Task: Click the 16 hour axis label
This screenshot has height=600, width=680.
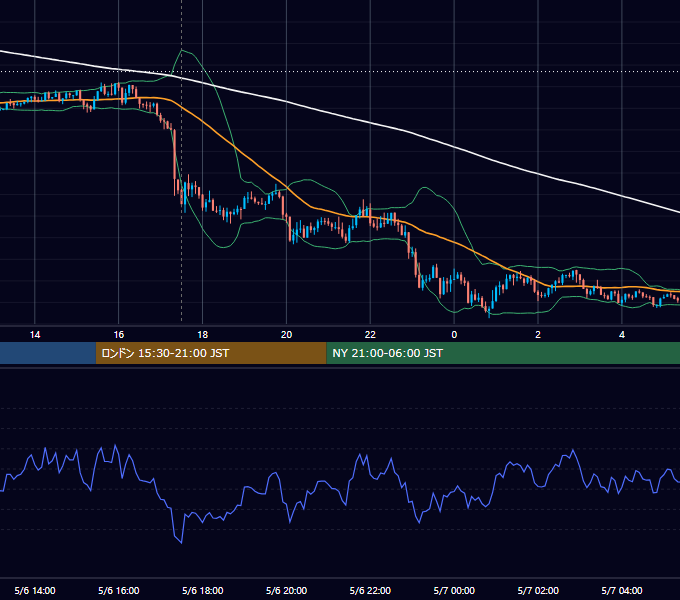Action: (118, 335)
